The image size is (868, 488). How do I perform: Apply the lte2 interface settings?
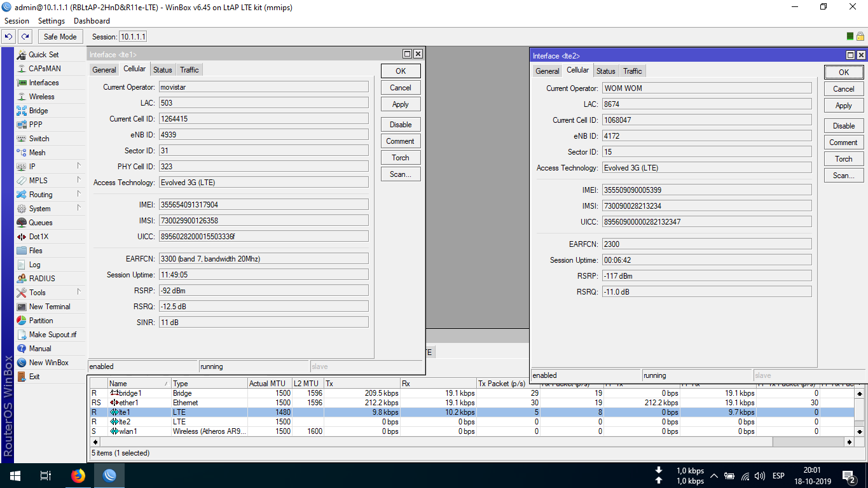pos(843,105)
